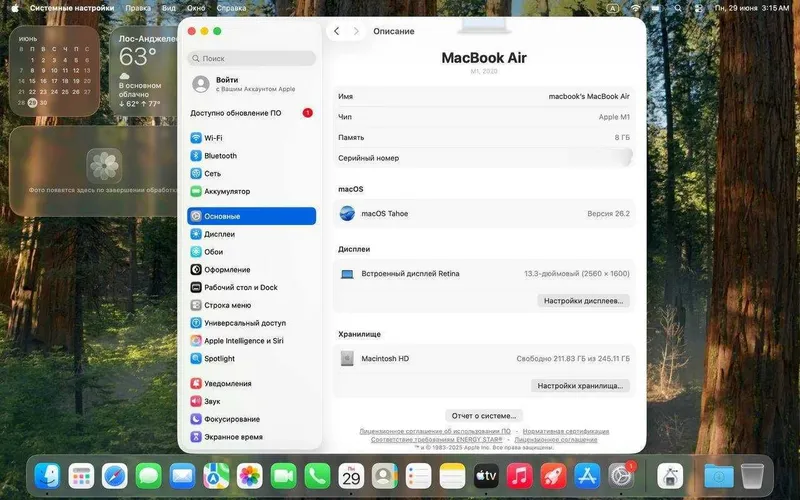Click Настройки дисплеев button
800x500 pixels.
coord(583,301)
